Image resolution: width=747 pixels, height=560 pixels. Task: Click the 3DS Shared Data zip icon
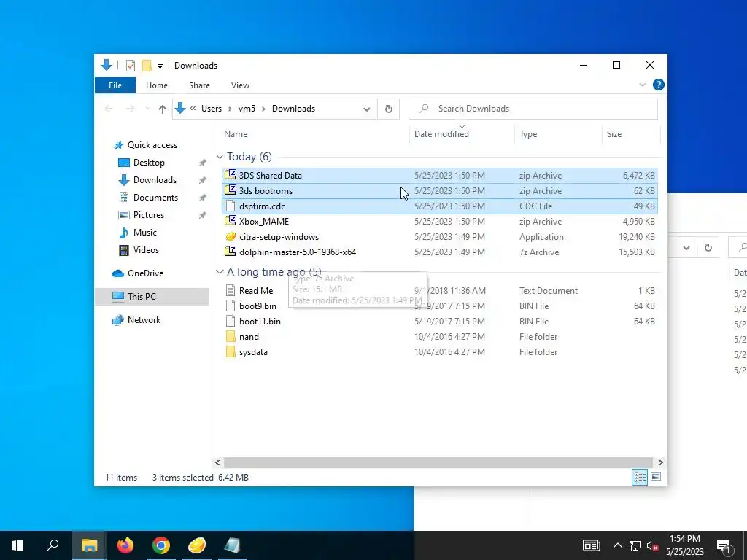point(231,175)
